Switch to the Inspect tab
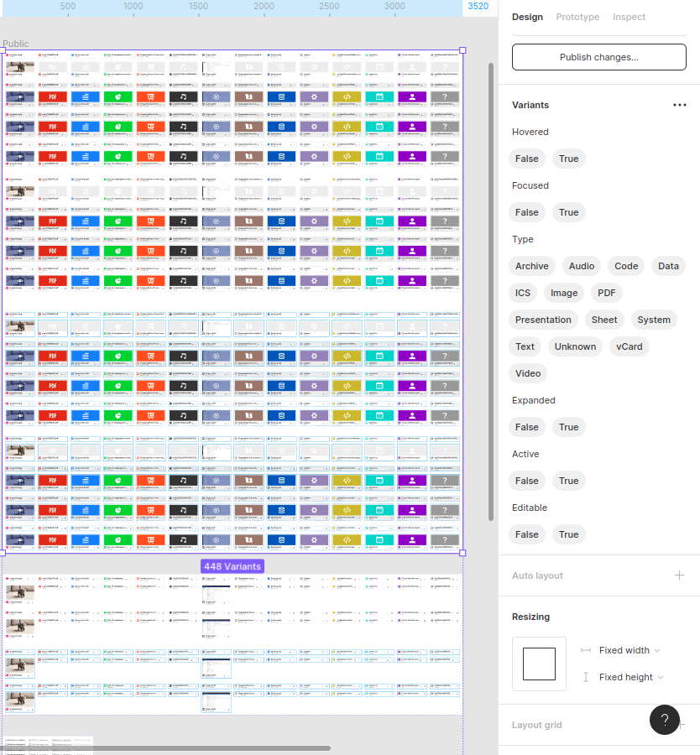 629,17
